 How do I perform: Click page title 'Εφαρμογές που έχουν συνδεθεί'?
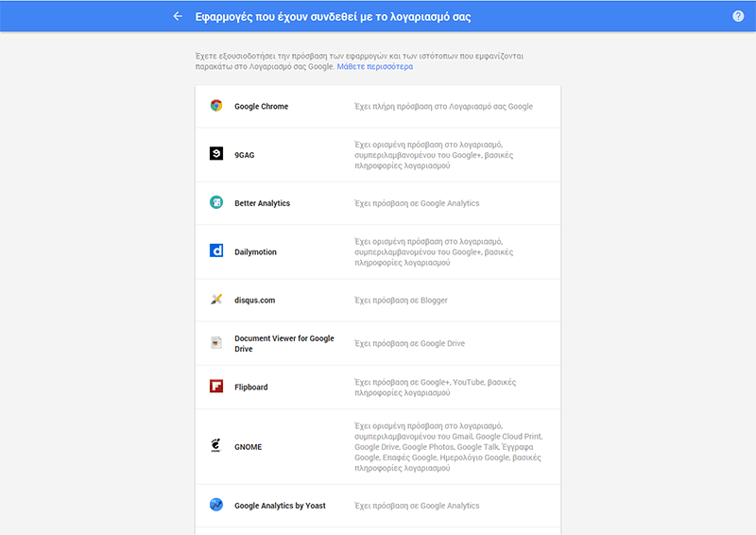[x=333, y=16]
